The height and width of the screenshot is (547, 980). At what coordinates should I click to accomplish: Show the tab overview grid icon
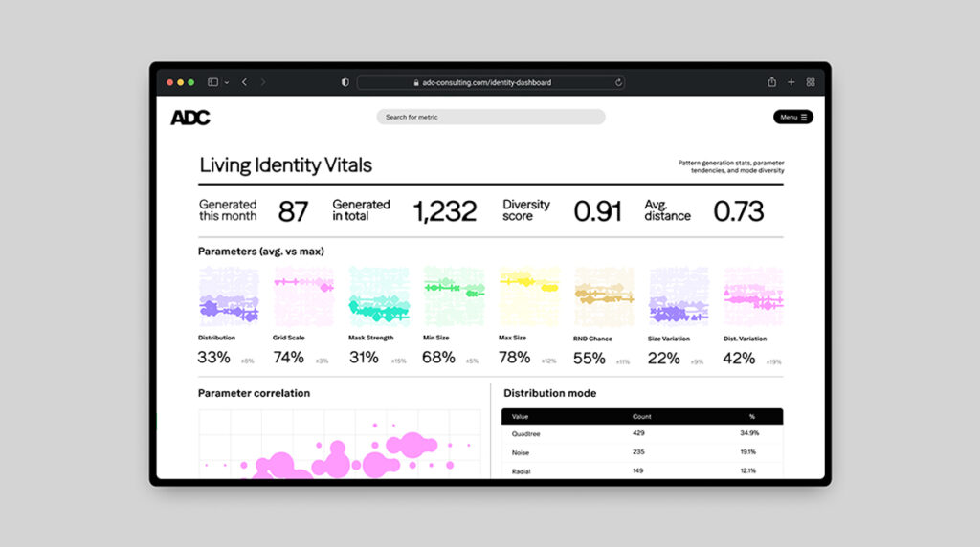[x=811, y=82]
